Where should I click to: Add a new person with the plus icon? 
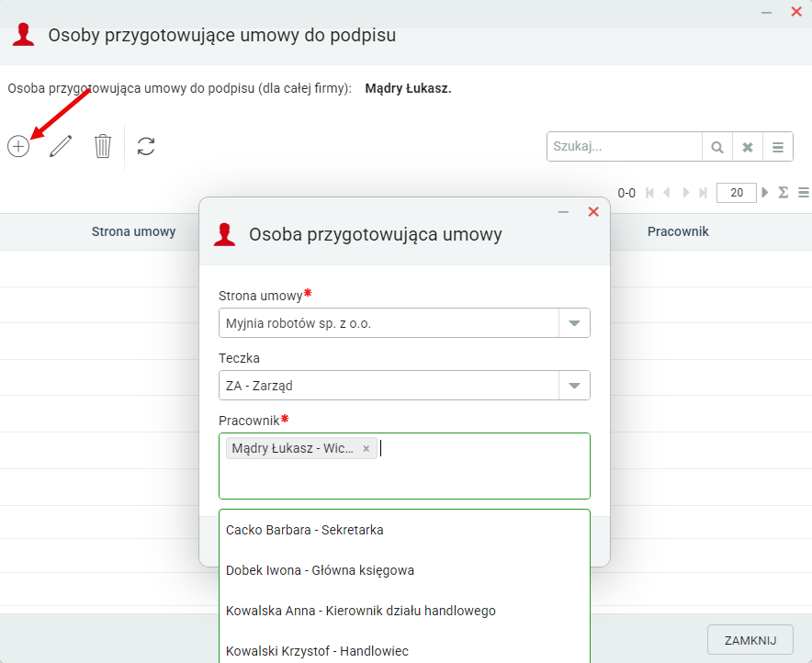click(x=18, y=146)
